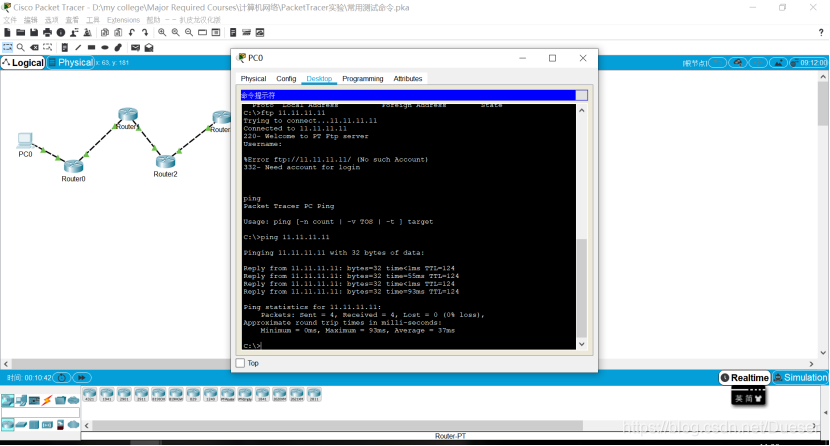The height and width of the screenshot is (446, 830).
Task: Click the Undo arrow in main toolbar
Action: (x=132, y=33)
